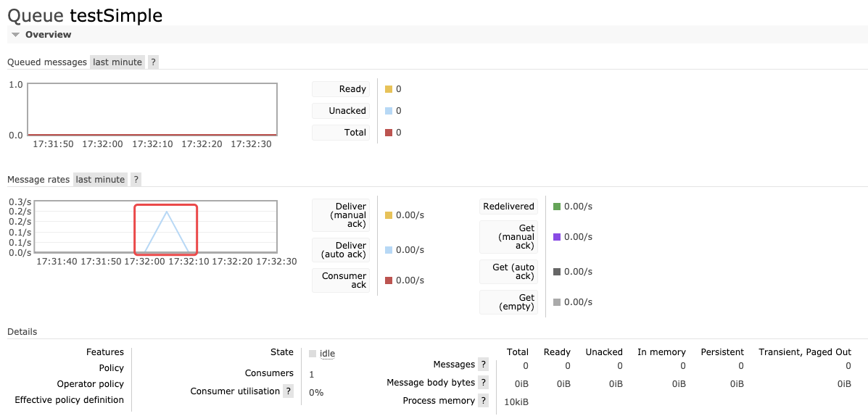Click the Deliver (auto ack) legend label
Viewport: 868px width, 416px height.
tap(341, 250)
